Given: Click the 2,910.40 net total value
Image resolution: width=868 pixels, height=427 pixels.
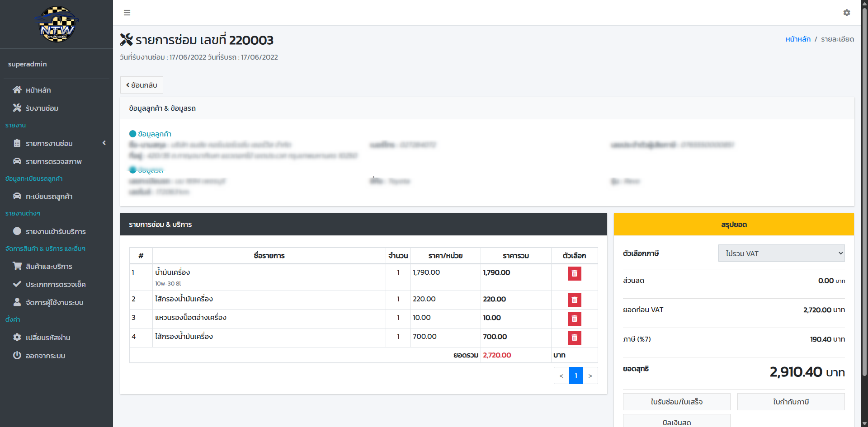Looking at the screenshot, I should 796,372.
